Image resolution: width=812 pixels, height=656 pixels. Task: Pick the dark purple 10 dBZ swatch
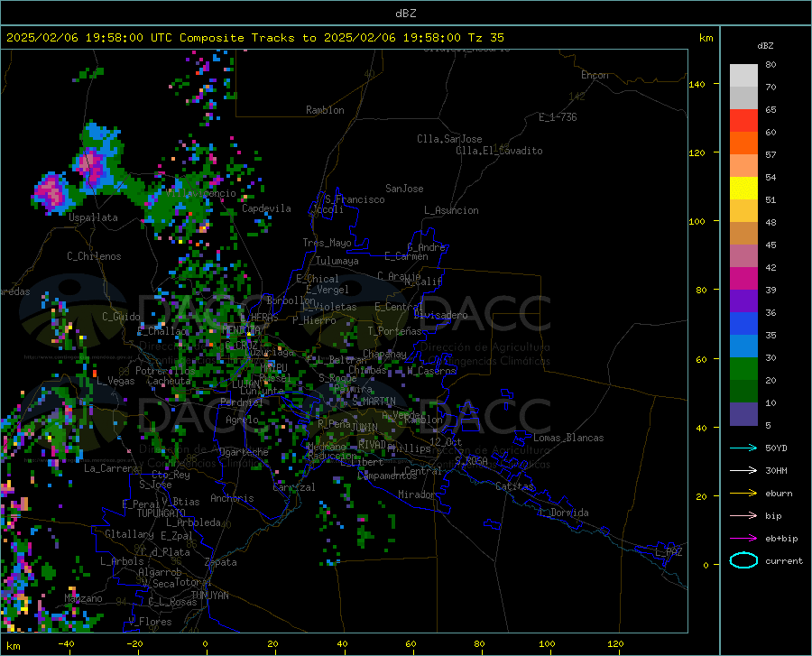pyautogui.click(x=743, y=413)
